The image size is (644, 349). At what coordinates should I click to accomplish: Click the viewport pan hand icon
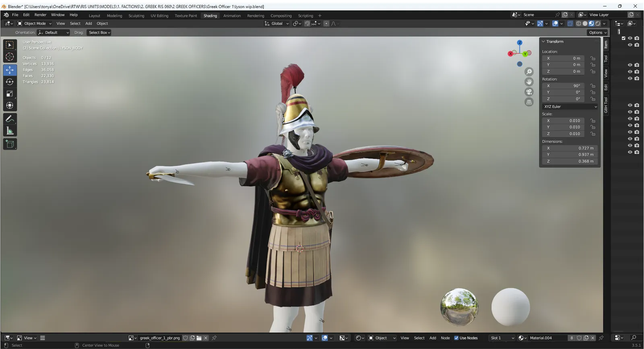pos(529,82)
